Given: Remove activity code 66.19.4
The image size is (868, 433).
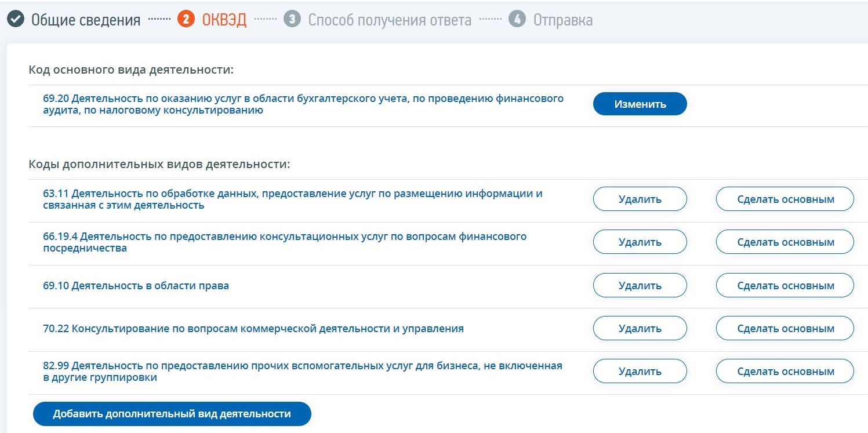Looking at the screenshot, I should click(x=640, y=242).
